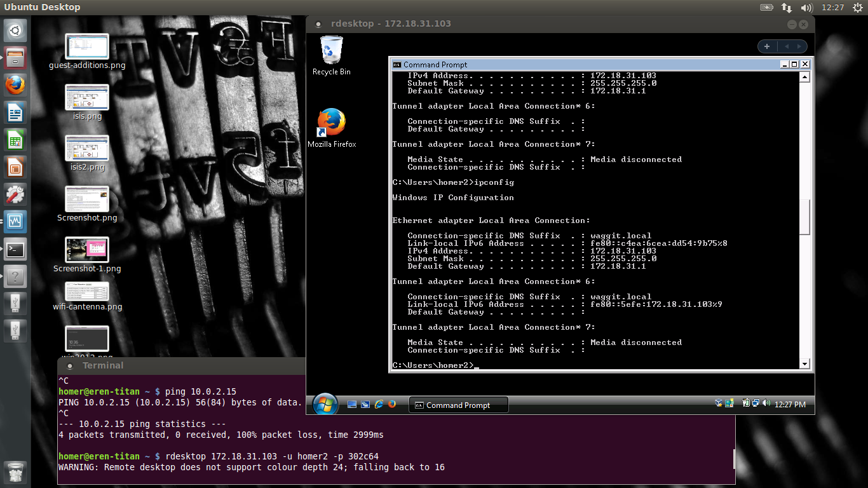Open LibreOffice Writer from the launcher

[15, 112]
